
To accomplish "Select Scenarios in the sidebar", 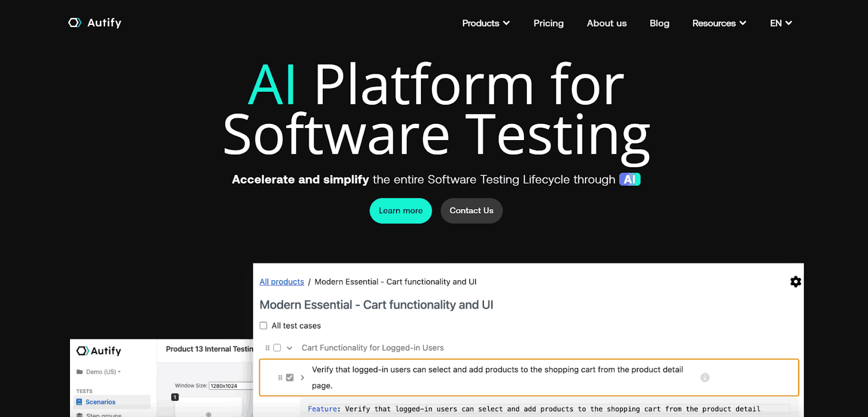I will click(112, 402).
